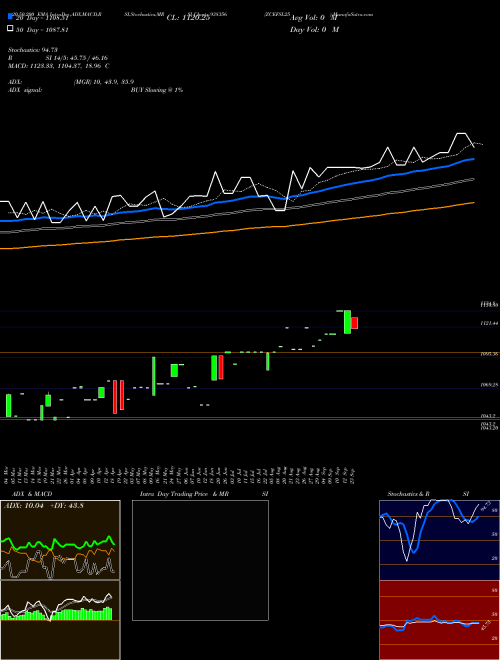
Task: Click the 50 Day - 1087.81 label
Action: click(41, 30)
